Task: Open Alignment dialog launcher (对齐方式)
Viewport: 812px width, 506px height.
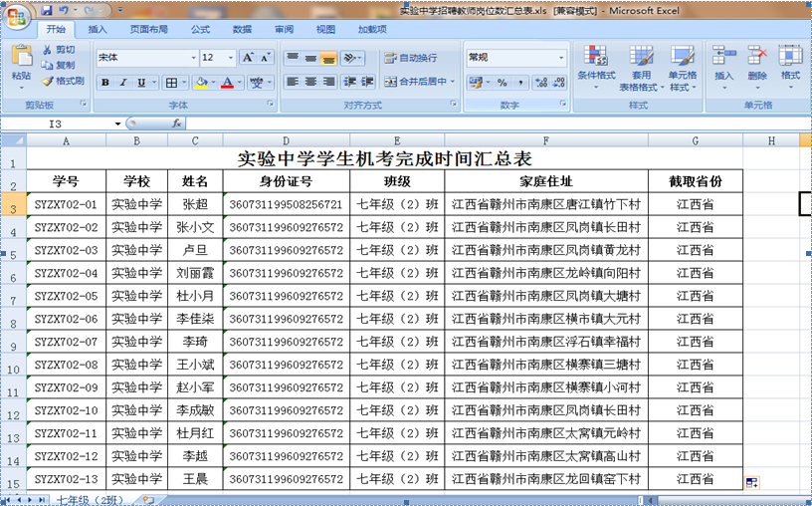Action: [453, 104]
